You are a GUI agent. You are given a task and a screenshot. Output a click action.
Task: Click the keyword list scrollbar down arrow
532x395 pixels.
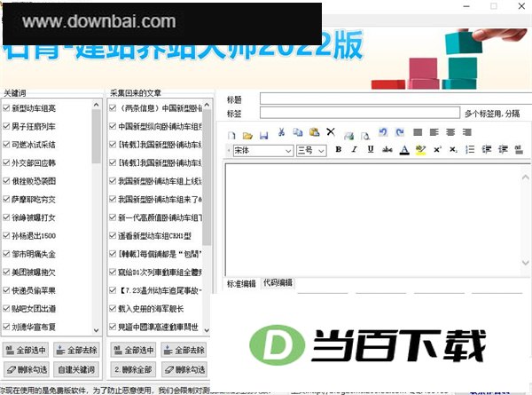coord(97,330)
